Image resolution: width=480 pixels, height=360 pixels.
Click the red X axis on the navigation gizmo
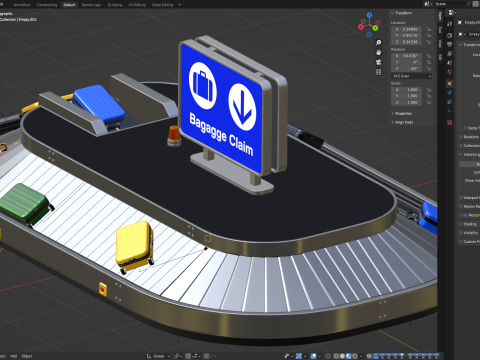(x=361, y=26)
